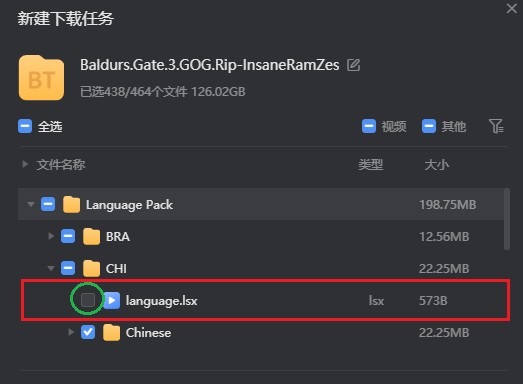Sort by the 类型 column header
523x384 pixels.
point(371,164)
